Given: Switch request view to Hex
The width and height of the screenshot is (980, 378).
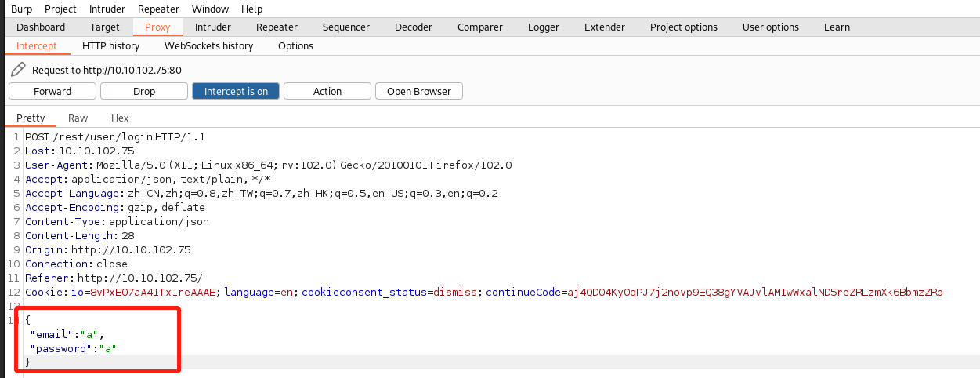Looking at the screenshot, I should coord(119,118).
